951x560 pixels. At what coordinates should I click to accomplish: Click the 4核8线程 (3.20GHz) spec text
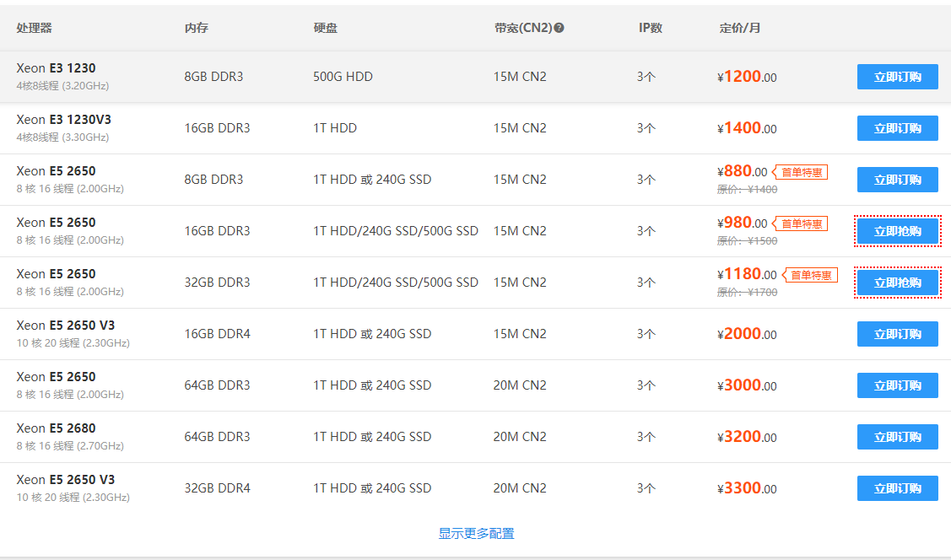(x=62, y=86)
